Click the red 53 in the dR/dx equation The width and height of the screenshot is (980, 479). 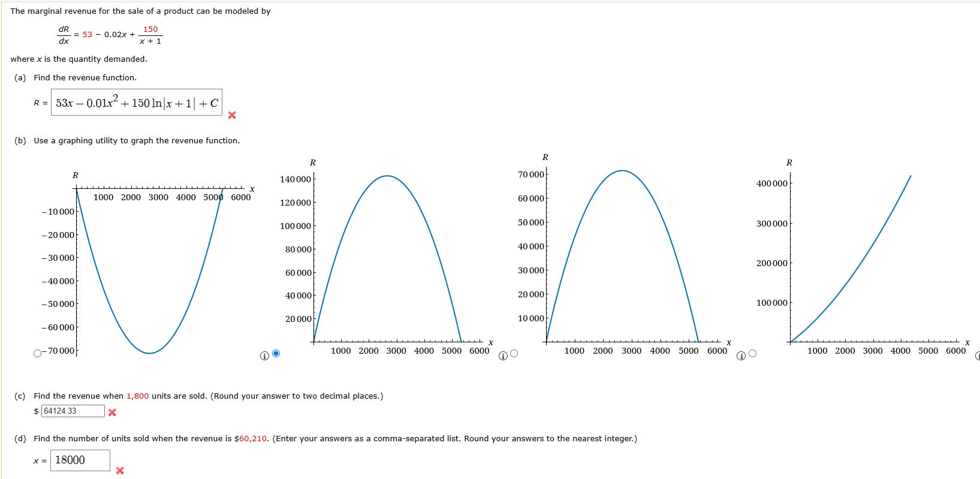click(x=88, y=34)
